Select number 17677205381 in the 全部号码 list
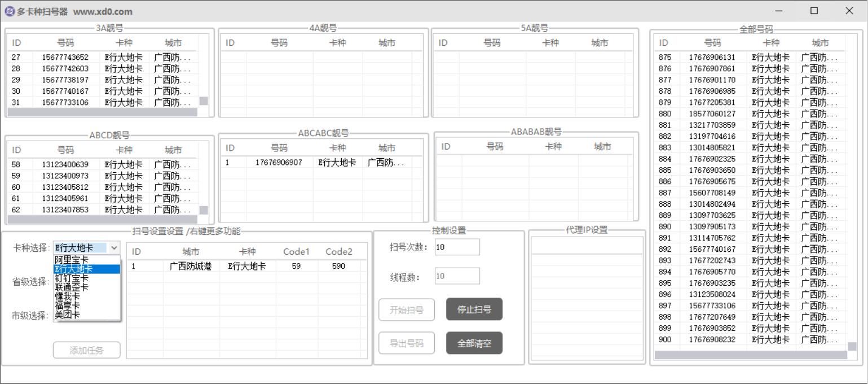 (x=712, y=102)
